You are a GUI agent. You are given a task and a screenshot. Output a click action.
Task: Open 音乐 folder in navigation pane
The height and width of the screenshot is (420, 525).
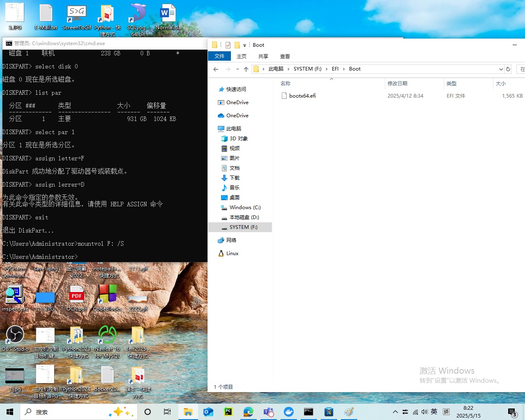coord(234,187)
